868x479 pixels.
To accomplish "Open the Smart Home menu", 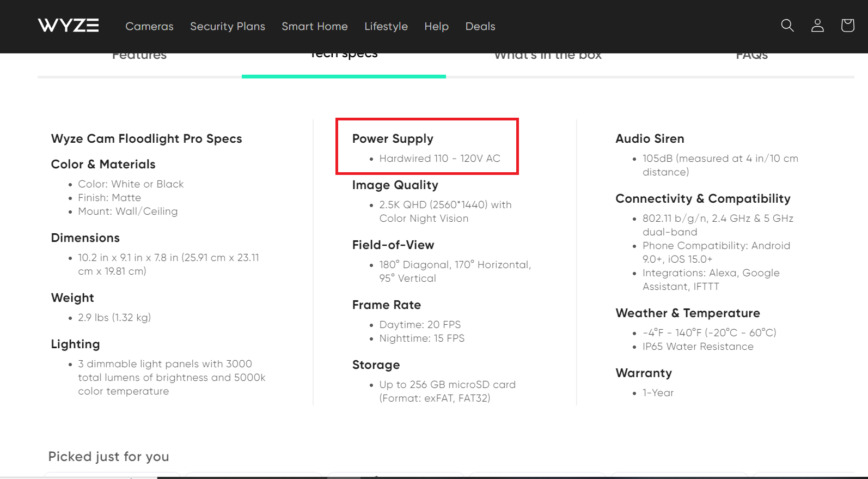I will pos(315,26).
